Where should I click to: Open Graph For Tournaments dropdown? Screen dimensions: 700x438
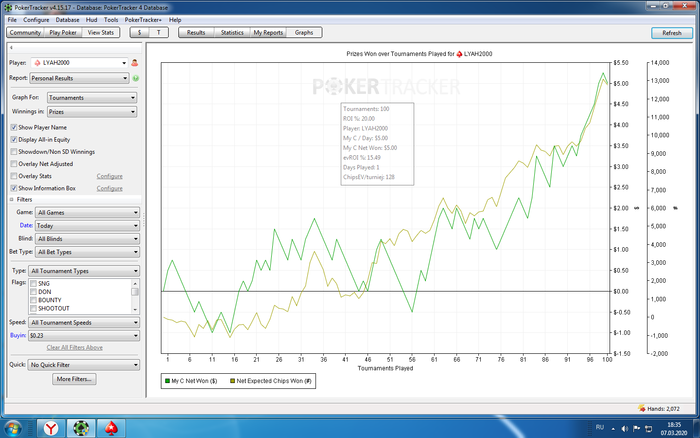(92, 97)
